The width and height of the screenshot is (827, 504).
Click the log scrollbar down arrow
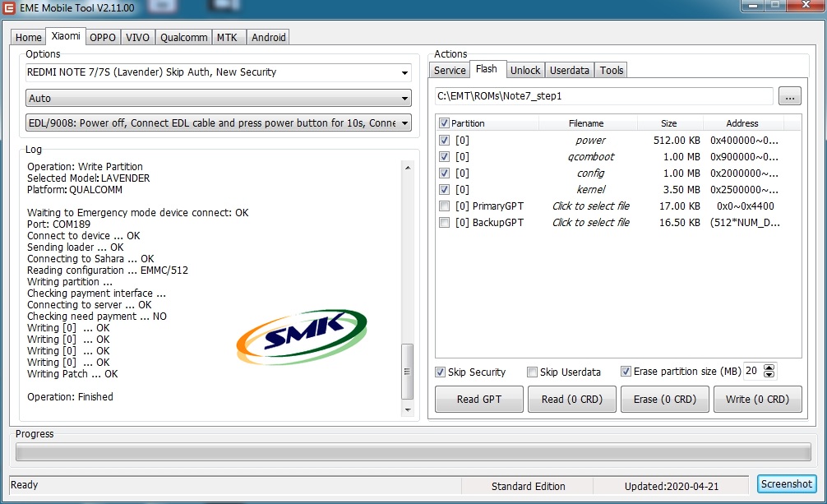pyautogui.click(x=407, y=409)
